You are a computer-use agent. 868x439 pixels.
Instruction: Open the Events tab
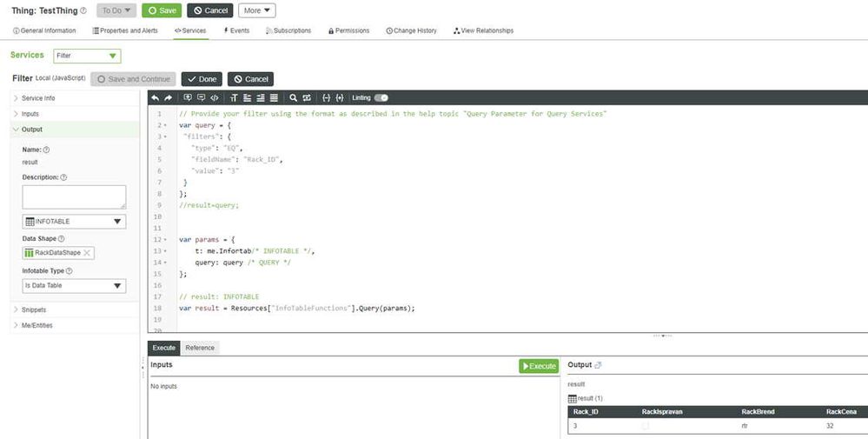point(236,31)
